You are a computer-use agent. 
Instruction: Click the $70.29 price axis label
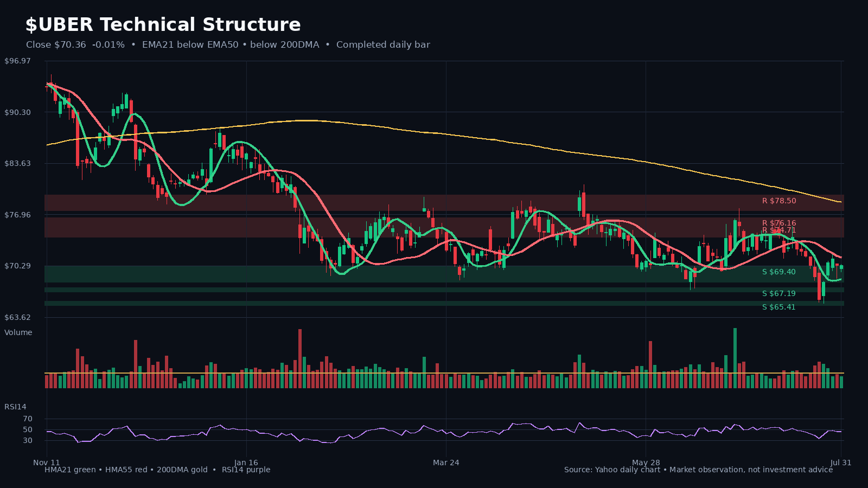[18, 266]
